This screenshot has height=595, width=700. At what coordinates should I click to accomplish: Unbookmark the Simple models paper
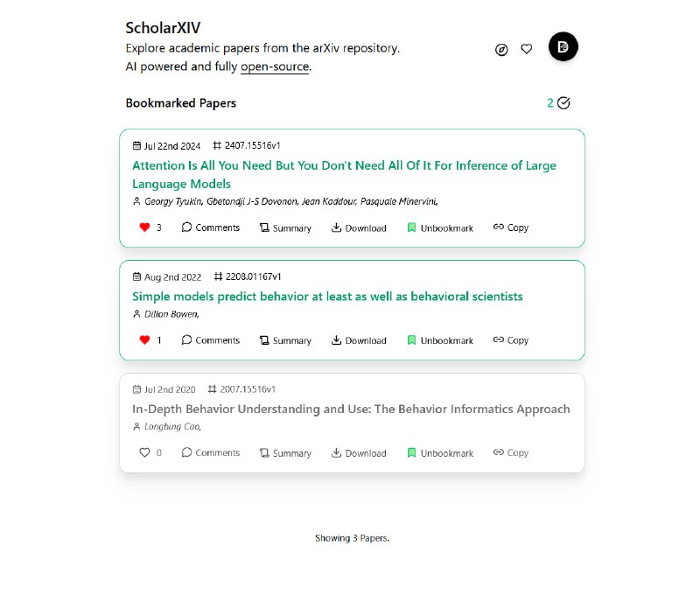[440, 340]
